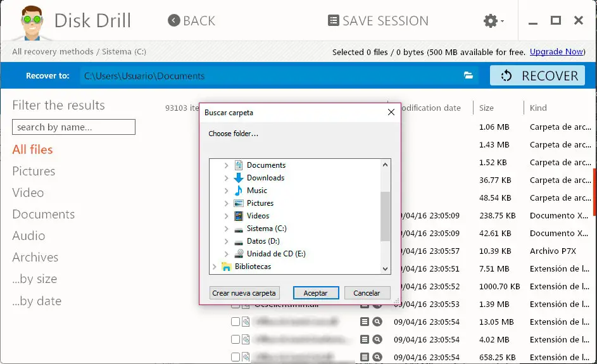Select the Downloads arrow icon
This screenshot has width=597, height=364.
pos(238,178)
